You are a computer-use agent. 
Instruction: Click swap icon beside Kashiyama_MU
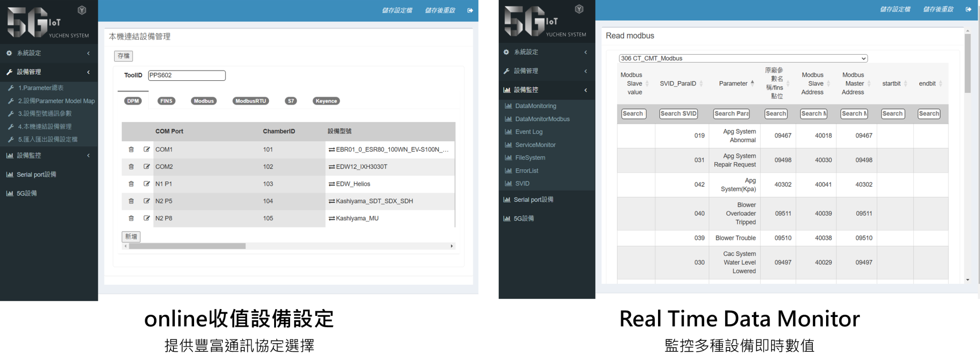click(332, 219)
